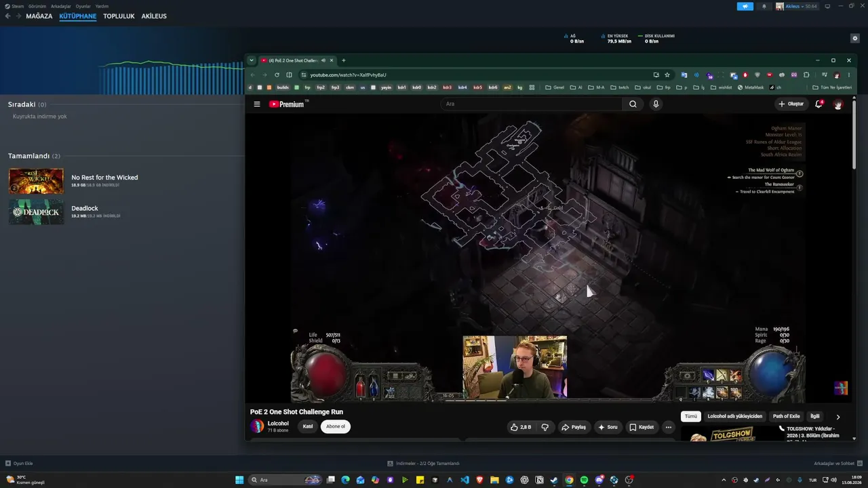Mute the tab via its speaker icon
868x488 pixels.
[x=323, y=60]
